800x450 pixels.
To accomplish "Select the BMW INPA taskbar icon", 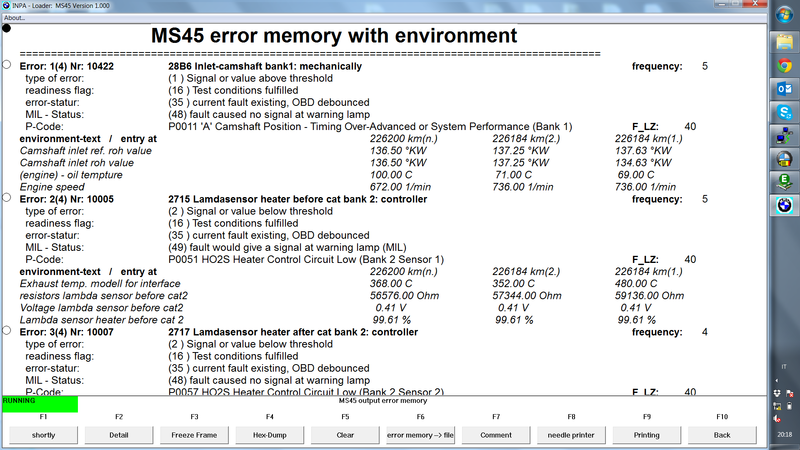I will [784, 205].
